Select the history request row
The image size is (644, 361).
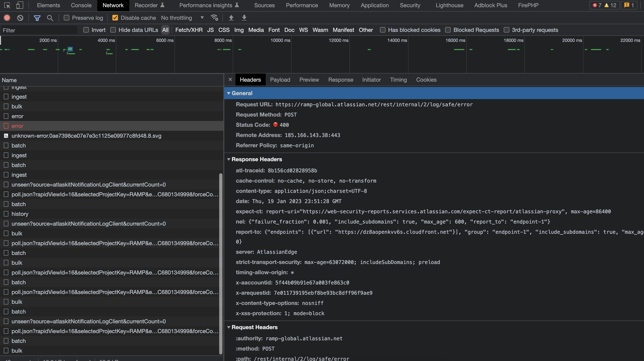(111, 214)
